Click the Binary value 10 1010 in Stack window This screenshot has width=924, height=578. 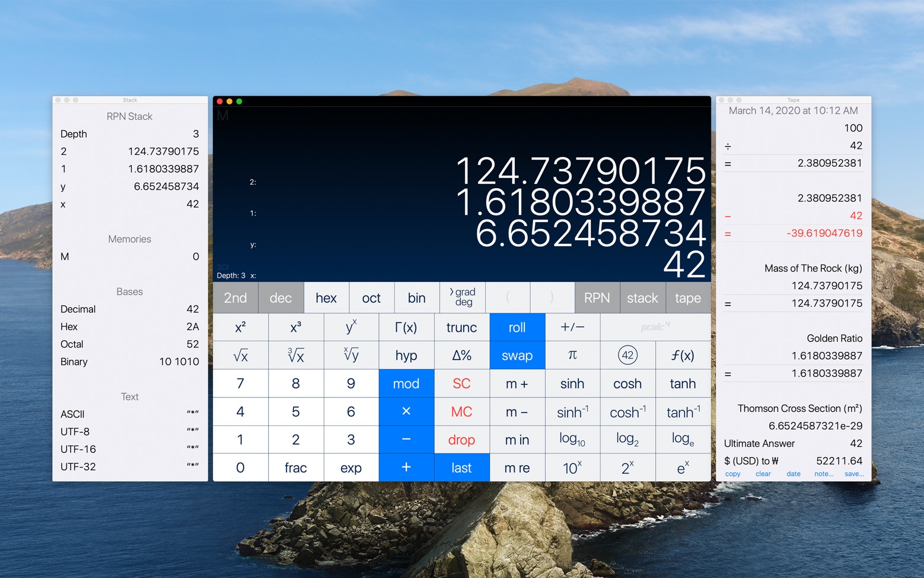coord(179,361)
